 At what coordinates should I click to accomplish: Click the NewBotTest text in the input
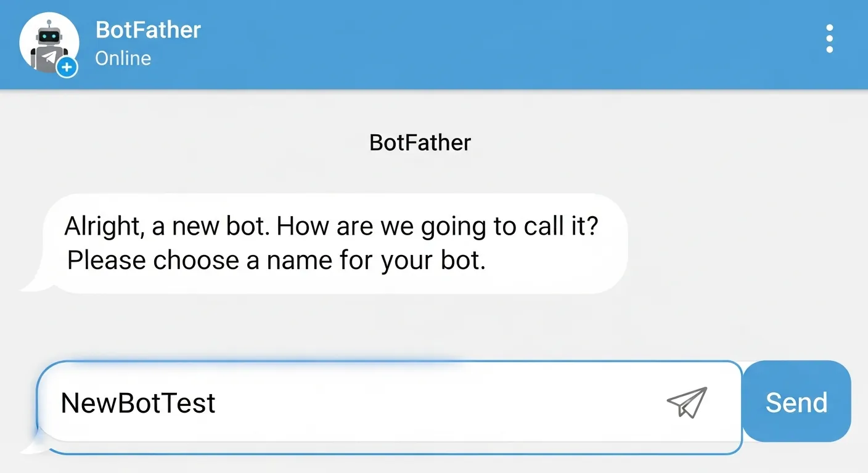pyautogui.click(x=137, y=403)
